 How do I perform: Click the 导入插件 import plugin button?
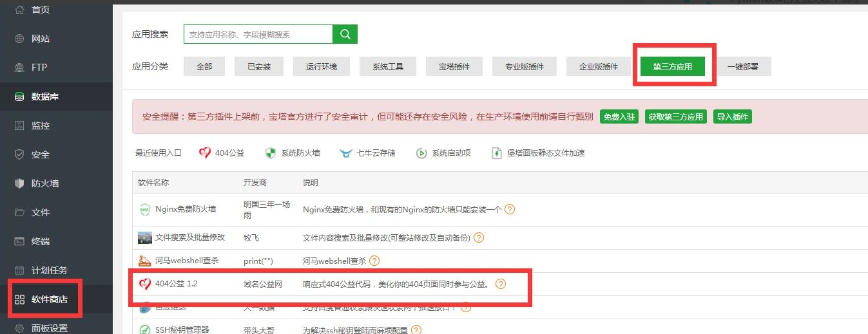(733, 116)
